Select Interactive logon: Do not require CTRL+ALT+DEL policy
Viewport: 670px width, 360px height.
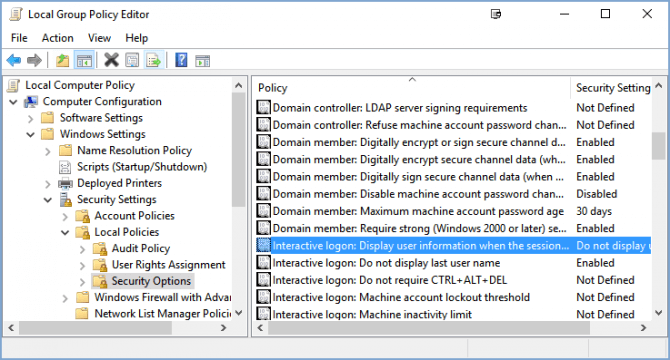click(x=390, y=280)
